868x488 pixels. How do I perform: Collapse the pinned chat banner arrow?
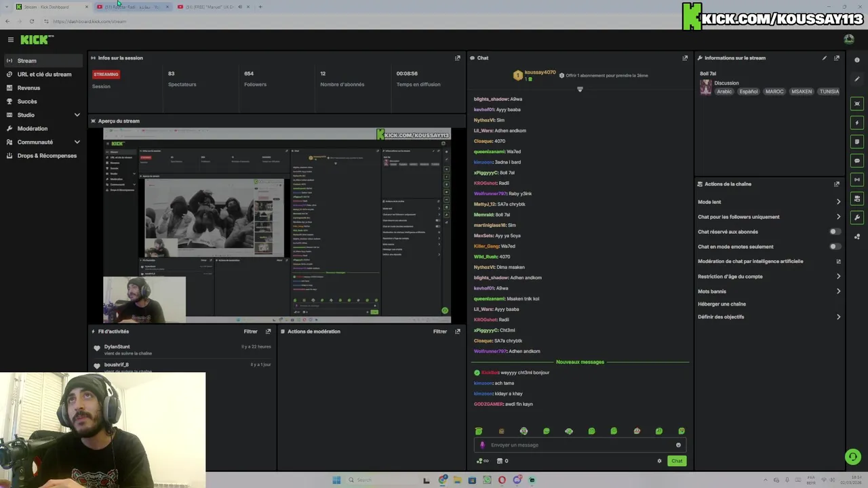click(x=580, y=89)
